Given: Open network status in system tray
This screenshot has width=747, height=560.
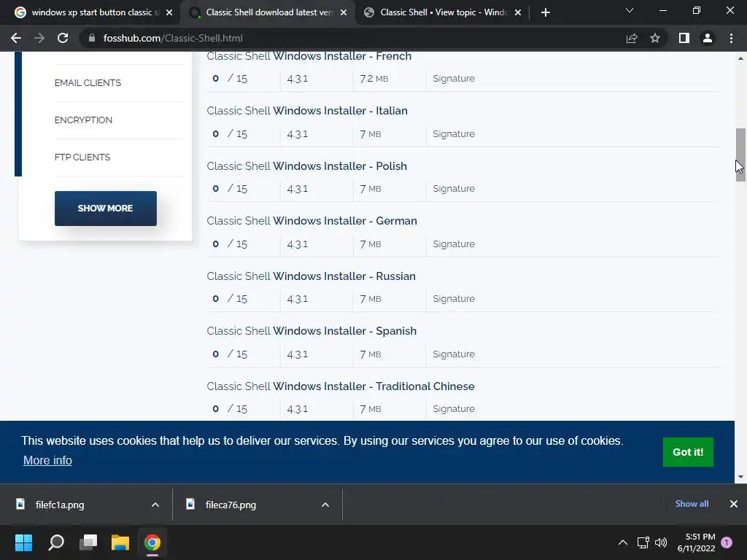Looking at the screenshot, I should 643,542.
